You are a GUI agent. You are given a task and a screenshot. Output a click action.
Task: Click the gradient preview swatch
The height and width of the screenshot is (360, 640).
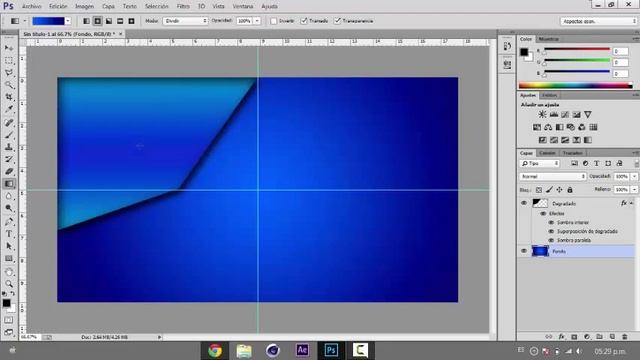click(x=49, y=21)
